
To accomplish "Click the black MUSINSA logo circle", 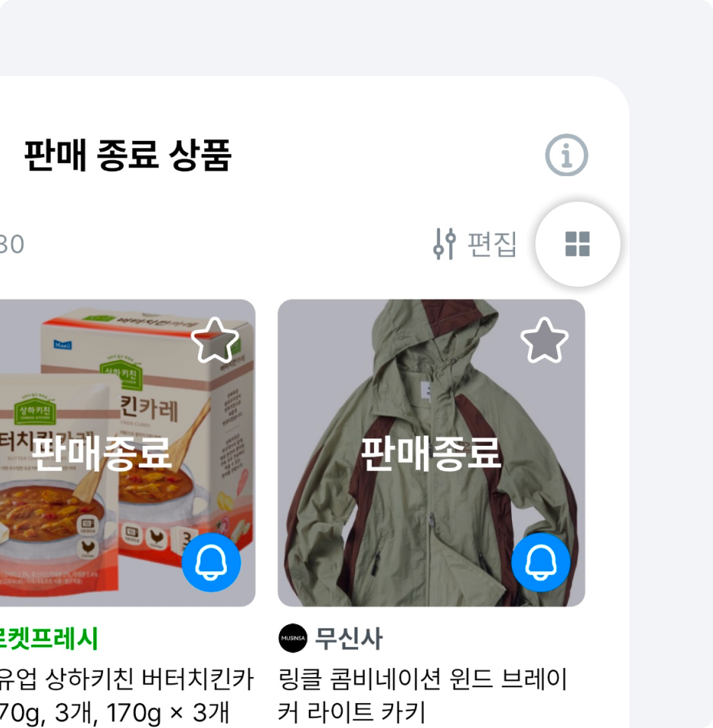I will (293, 638).
